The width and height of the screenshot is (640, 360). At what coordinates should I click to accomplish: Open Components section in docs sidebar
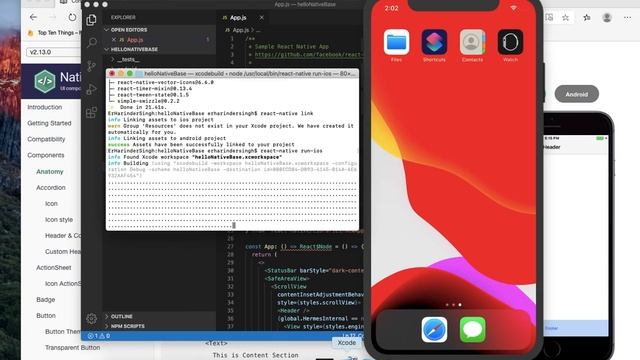click(x=46, y=155)
